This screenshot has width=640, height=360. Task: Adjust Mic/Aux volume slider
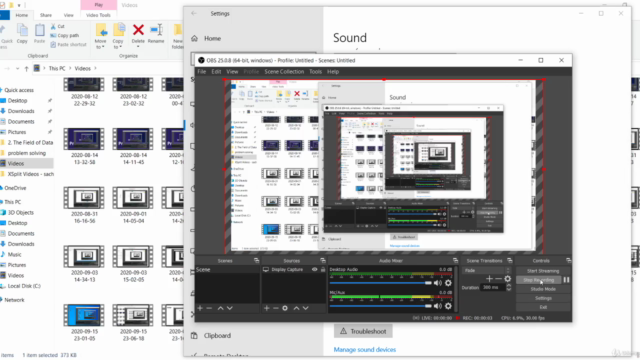[x=380, y=306]
